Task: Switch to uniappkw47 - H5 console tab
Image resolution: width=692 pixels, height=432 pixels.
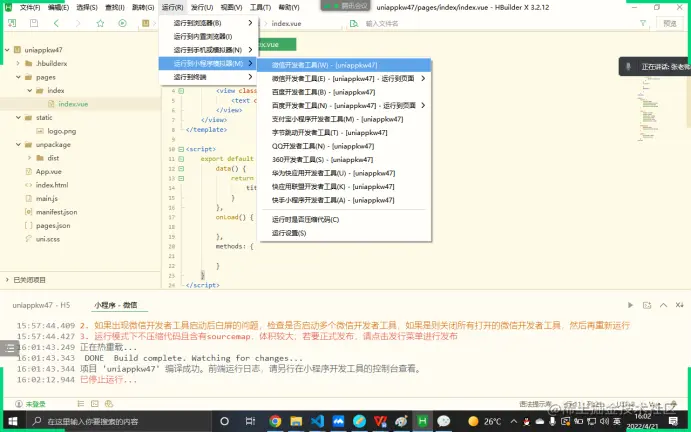Action: (x=41, y=305)
